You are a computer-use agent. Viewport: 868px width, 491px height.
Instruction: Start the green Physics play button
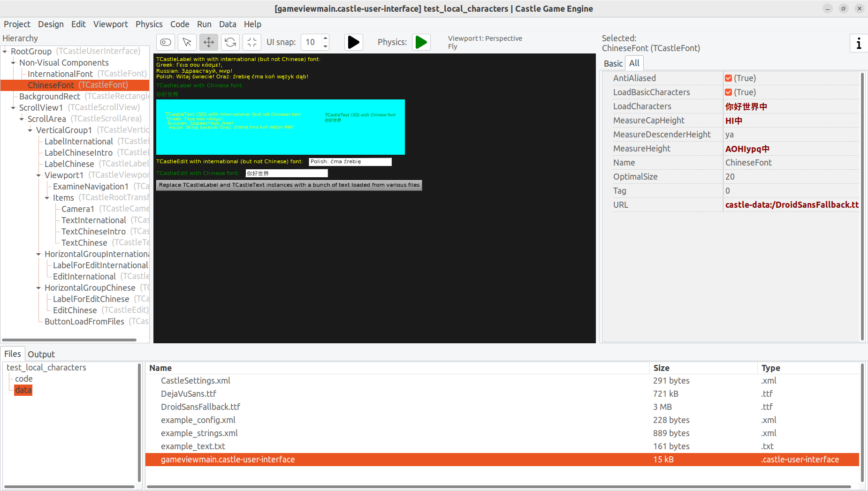click(421, 42)
